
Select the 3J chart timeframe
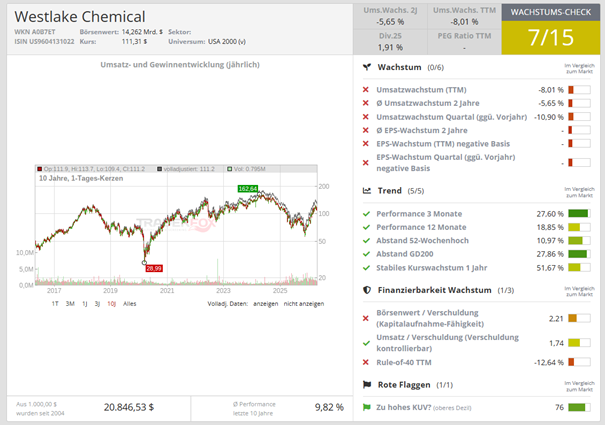click(97, 304)
